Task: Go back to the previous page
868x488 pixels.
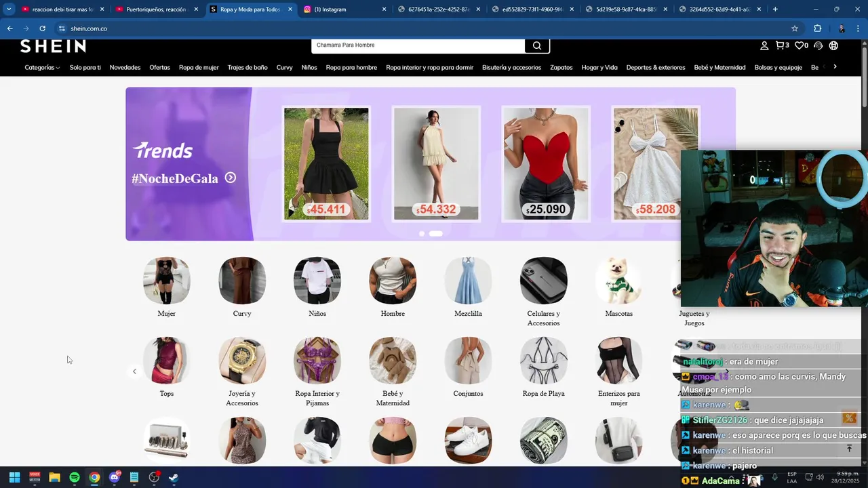Action: coord(9,28)
